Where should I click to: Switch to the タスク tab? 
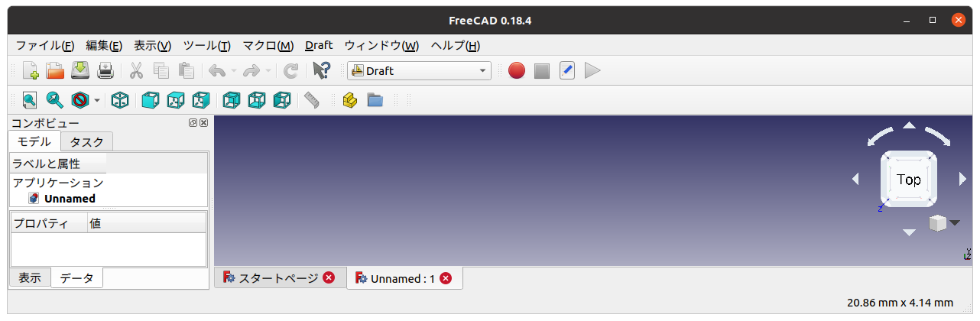pyautogui.click(x=86, y=141)
